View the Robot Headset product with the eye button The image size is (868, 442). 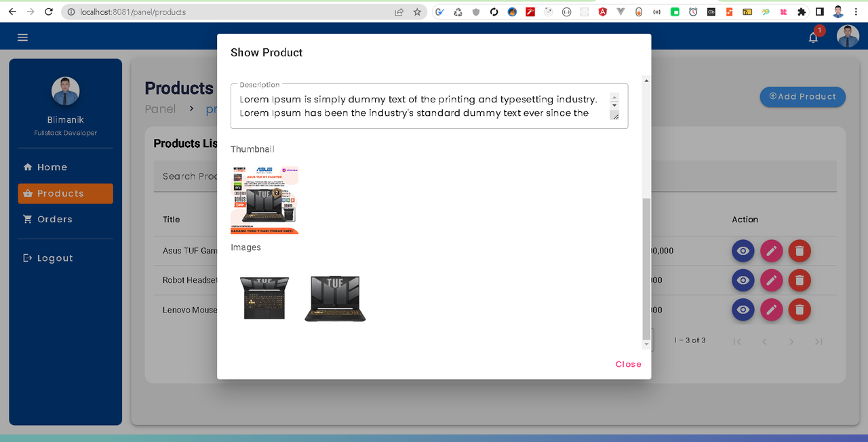pyautogui.click(x=743, y=280)
